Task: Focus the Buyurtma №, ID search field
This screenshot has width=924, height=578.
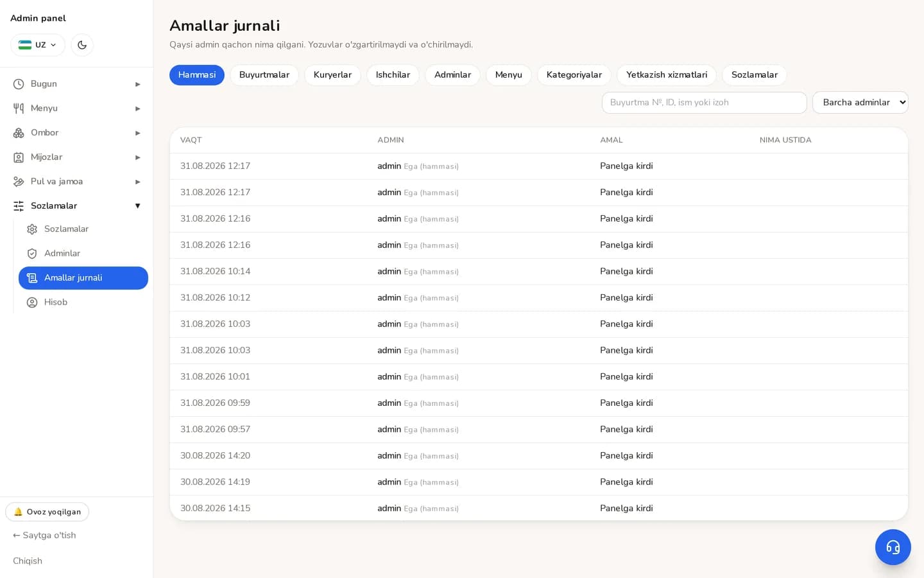Action: pos(704,103)
